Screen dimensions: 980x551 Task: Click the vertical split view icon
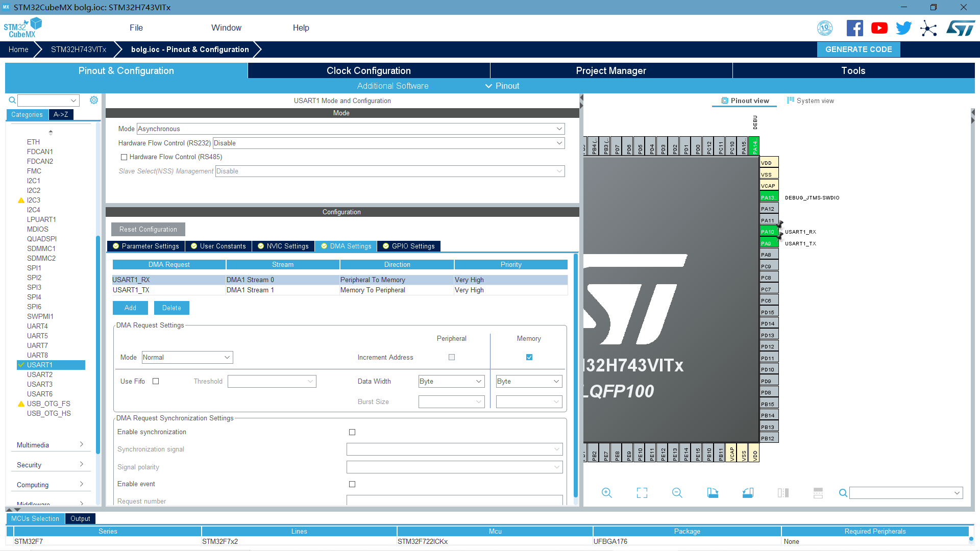(783, 493)
